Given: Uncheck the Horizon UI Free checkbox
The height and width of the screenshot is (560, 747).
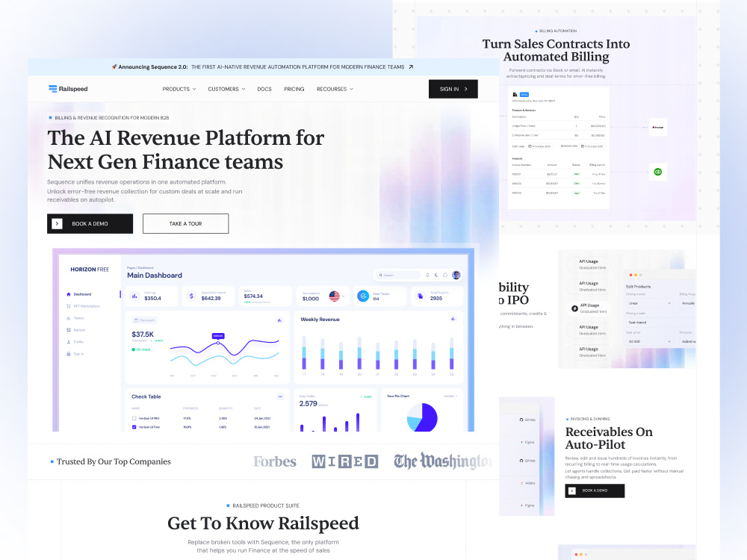Looking at the screenshot, I should (x=134, y=427).
